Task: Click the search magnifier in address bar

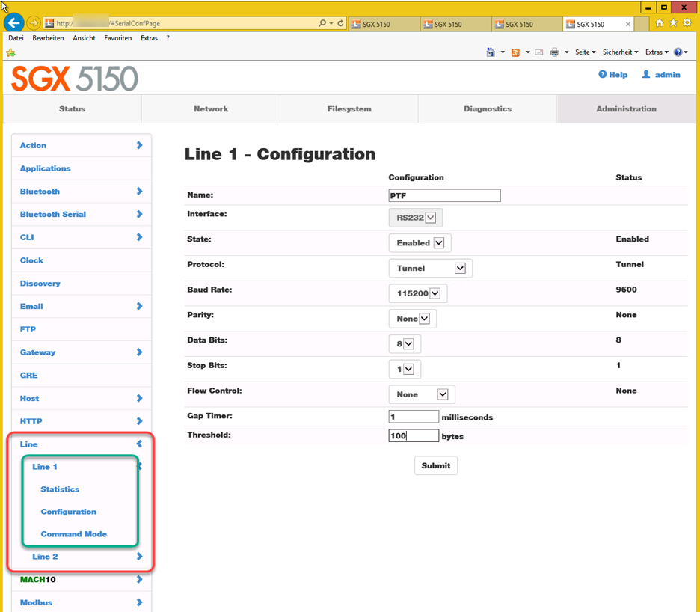Action: [322, 23]
